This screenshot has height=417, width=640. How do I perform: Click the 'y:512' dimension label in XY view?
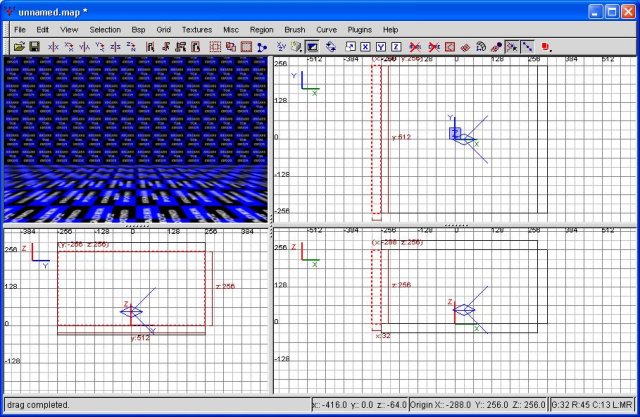coord(401,137)
